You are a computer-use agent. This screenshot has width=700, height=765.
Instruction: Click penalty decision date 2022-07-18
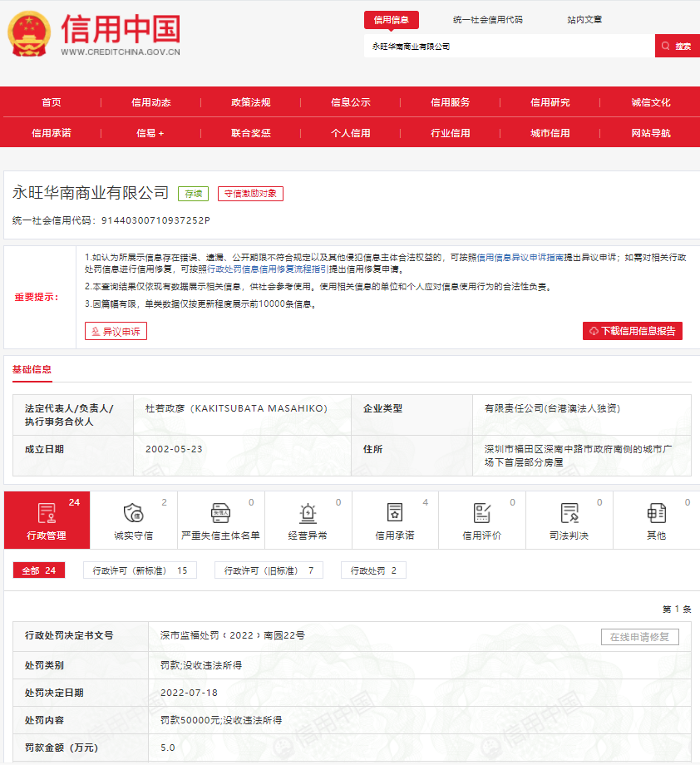pos(189,693)
